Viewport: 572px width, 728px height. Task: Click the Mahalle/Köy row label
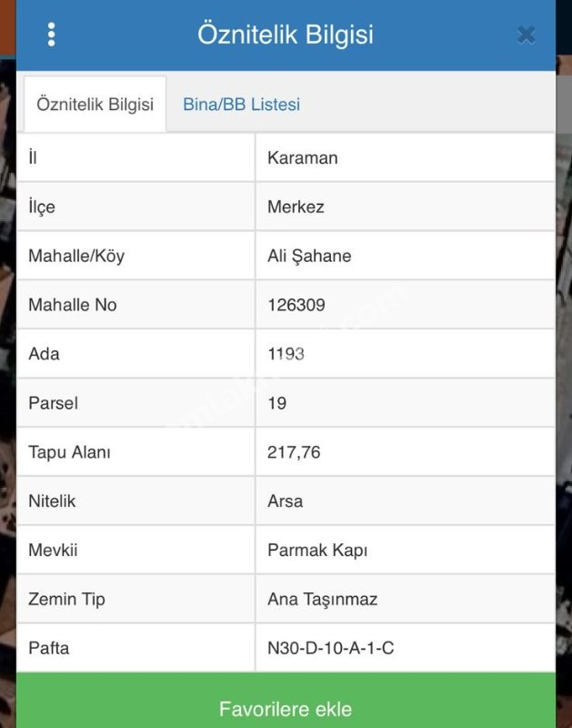(x=76, y=256)
